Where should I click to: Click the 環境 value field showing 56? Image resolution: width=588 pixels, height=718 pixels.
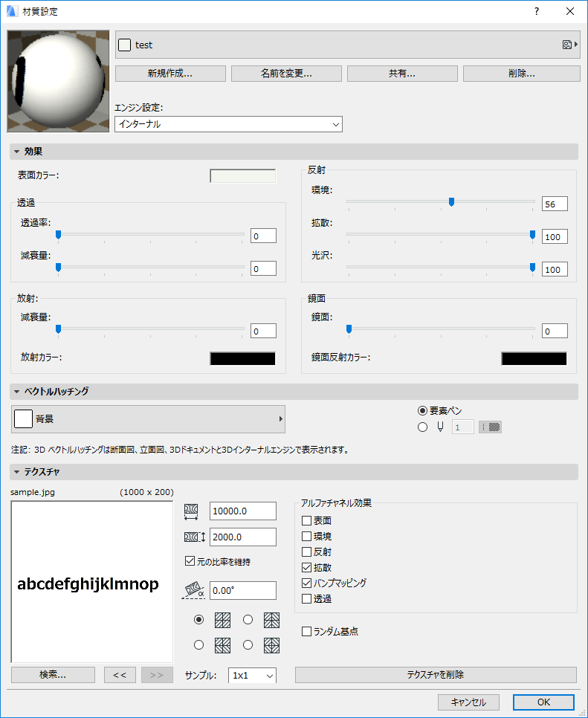point(555,204)
